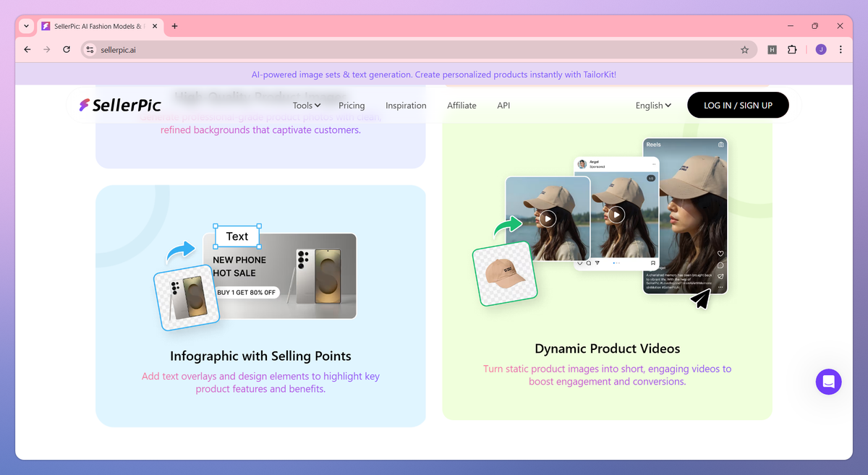The height and width of the screenshot is (475, 868).
Task: View site information icon in address bar
Action: [90, 50]
